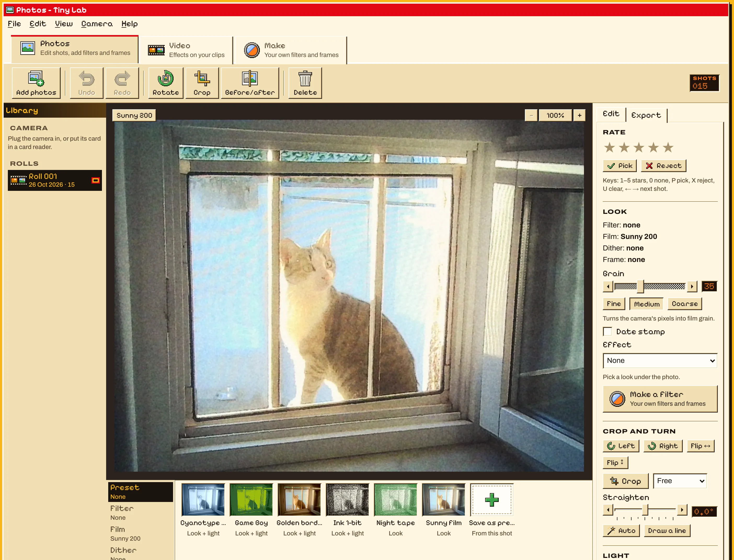Click the Save as preset plus tile
Screen dimensions: 734x560
click(x=492, y=499)
